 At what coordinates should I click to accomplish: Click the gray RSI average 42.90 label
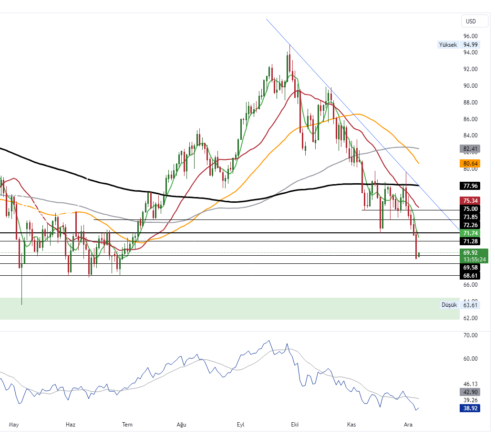pos(470,392)
